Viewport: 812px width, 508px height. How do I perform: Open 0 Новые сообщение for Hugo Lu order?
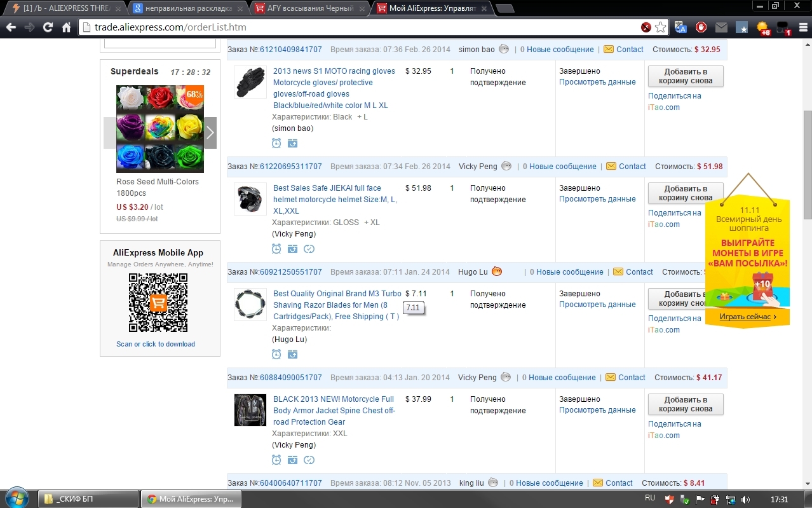click(x=565, y=271)
